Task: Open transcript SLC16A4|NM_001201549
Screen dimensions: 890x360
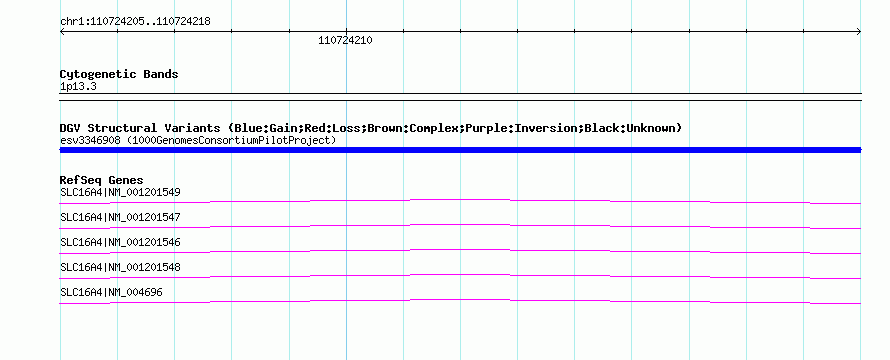Action: (120, 192)
